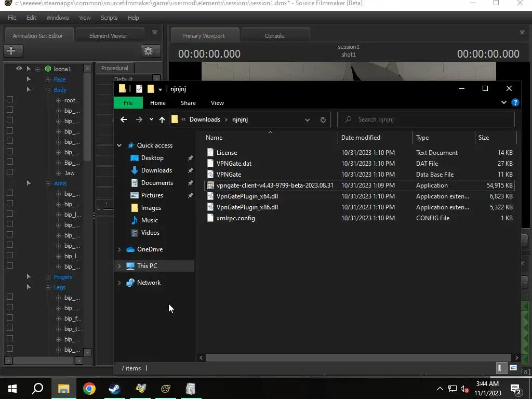Click the taskbar search magnifier
The image size is (532, 399).
pyautogui.click(x=37, y=389)
